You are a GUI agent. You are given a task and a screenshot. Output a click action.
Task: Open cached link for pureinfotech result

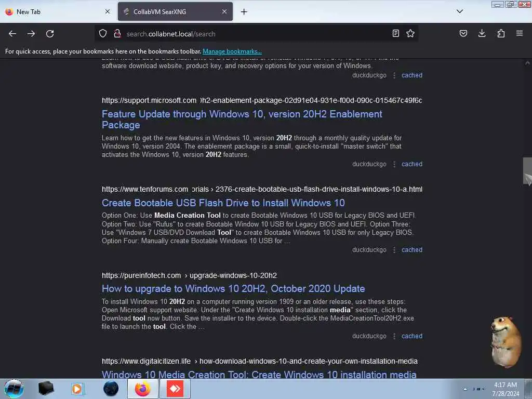[x=412, y=336]
